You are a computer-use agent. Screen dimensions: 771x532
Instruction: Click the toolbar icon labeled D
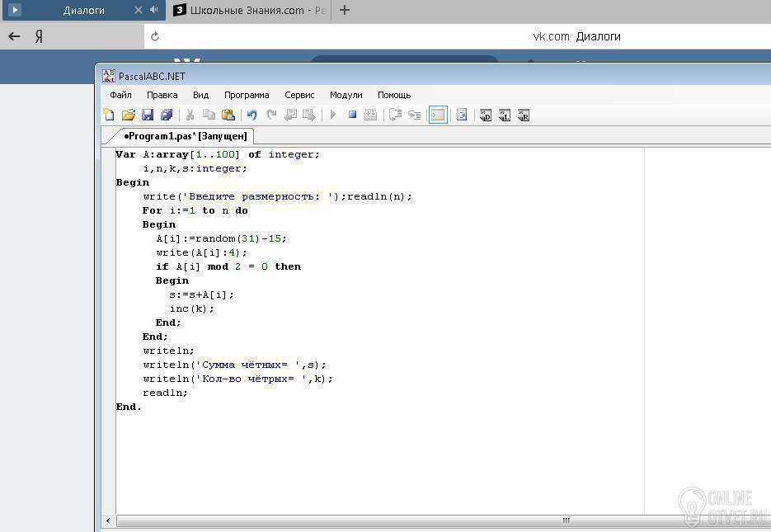point(486,115)
